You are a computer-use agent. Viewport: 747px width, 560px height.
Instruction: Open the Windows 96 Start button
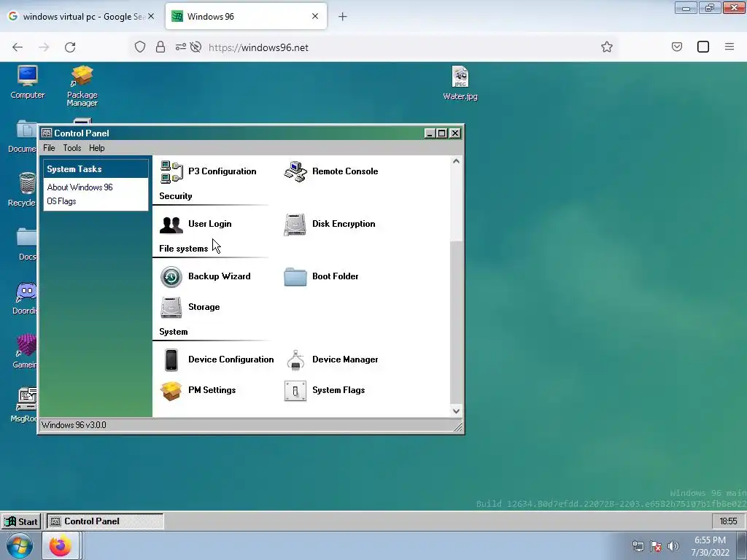click(x=21, y=521)
